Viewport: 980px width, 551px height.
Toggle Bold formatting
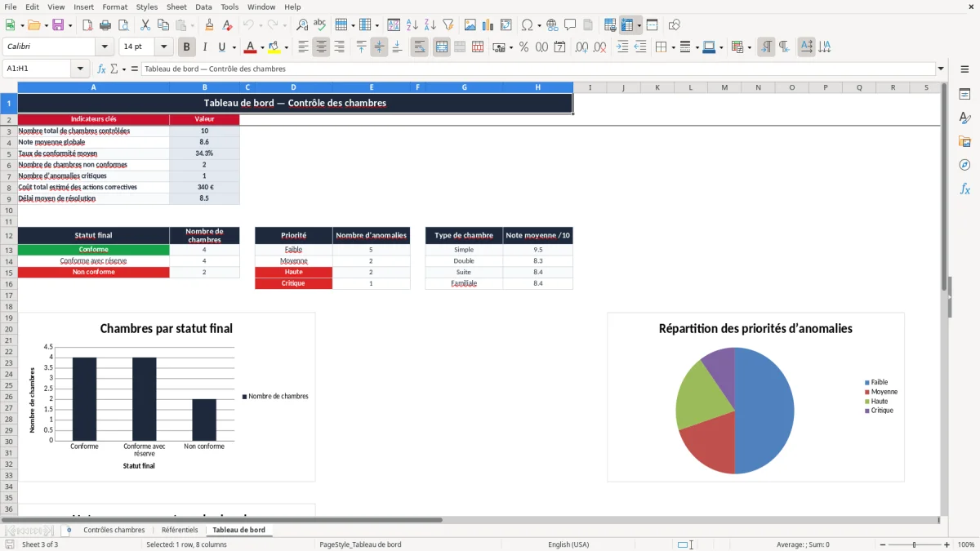pyautogui.click(x=187, y=47)
